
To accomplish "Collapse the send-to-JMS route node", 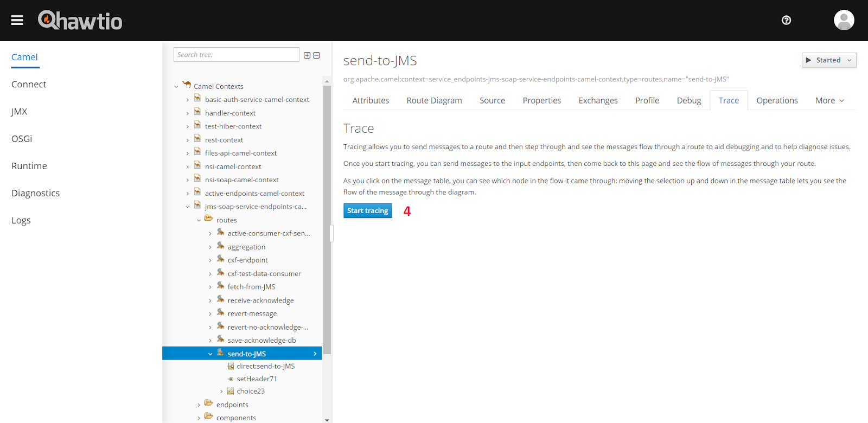I will pos(210,354).
